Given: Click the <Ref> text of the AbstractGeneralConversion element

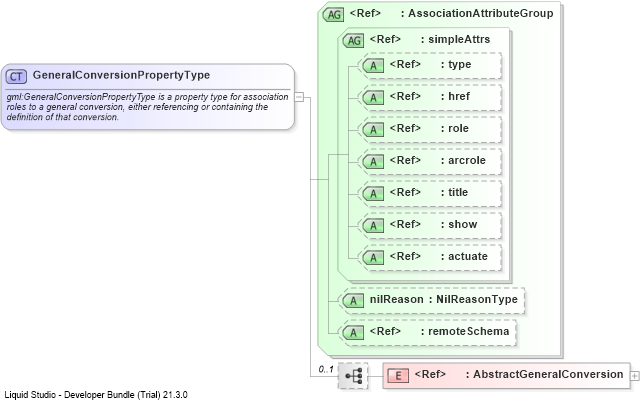Looking at the screenshot, I should click(430, 374).
